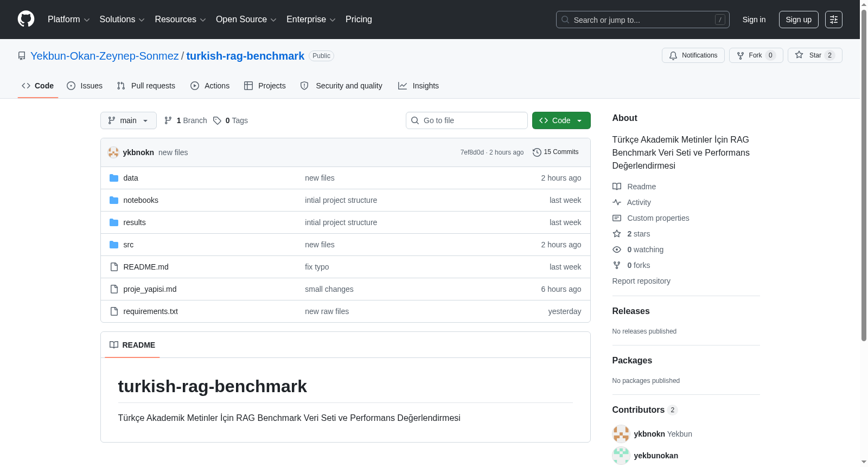The height and width of the screenshot is (467, 868).
Task: Click the data folder icon
Action: coord(114,178)
